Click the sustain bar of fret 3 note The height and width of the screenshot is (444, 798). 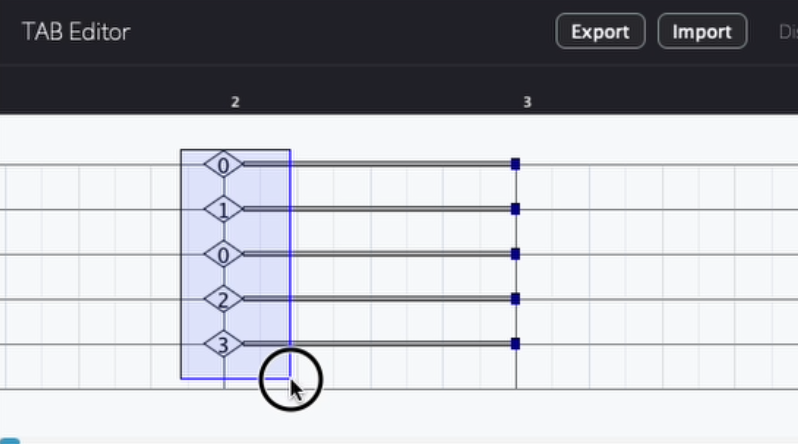[x=400, y=344]
